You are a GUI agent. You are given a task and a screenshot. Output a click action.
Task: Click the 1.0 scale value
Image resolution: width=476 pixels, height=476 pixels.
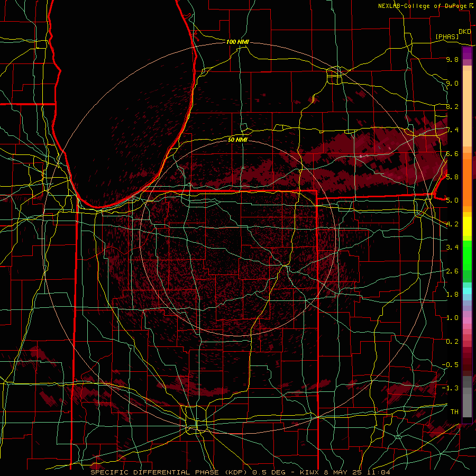[452, 318]
